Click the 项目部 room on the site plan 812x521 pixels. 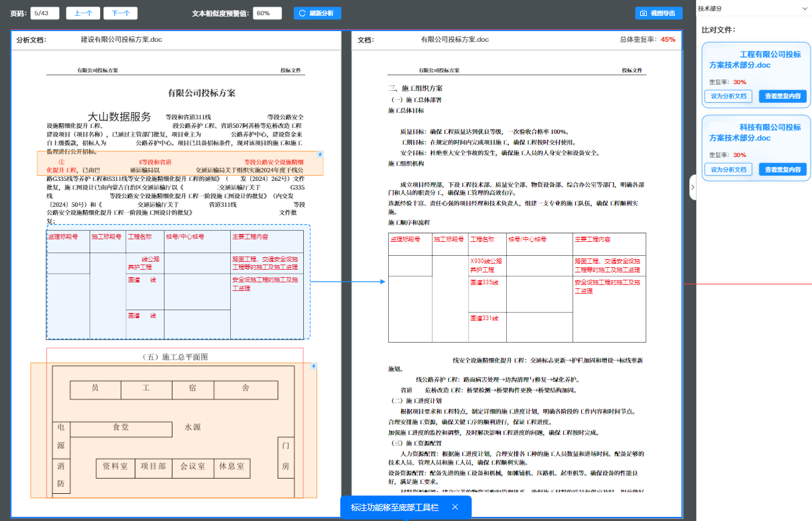coord(153,467)
